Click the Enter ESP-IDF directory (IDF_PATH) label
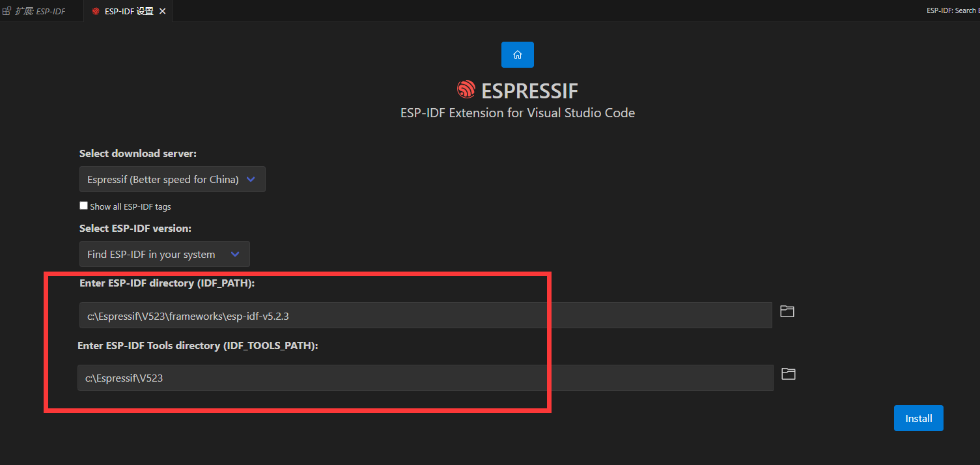The image size is (980, 465). pos(167,283)
